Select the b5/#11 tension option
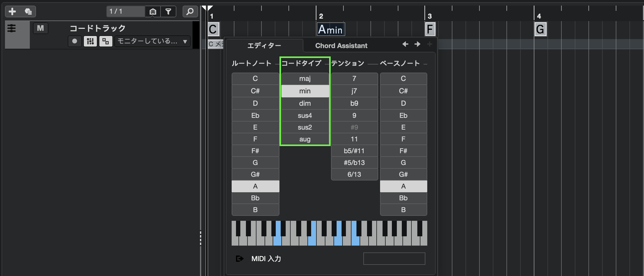The image size is (644, 276). [354, 151]
